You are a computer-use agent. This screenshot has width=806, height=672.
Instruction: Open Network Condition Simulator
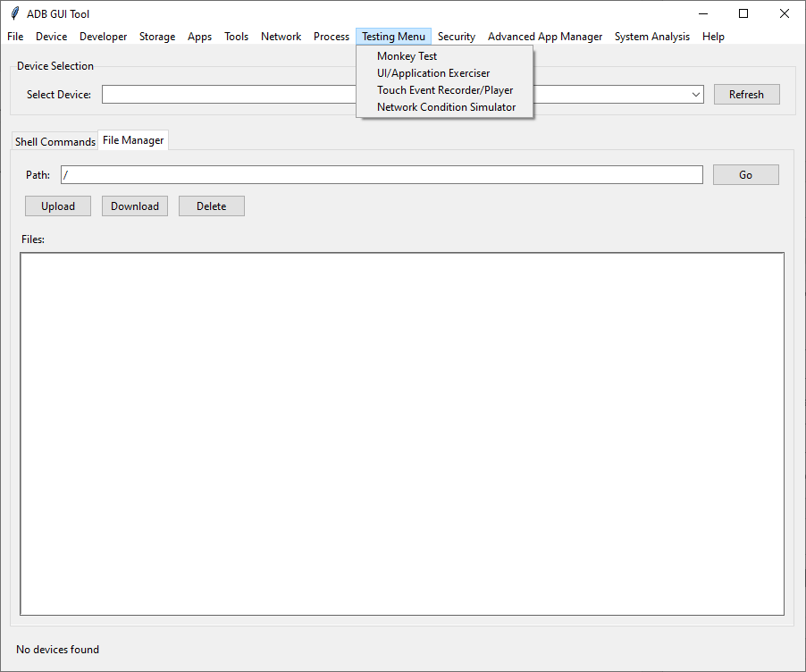tap(444, 106)
